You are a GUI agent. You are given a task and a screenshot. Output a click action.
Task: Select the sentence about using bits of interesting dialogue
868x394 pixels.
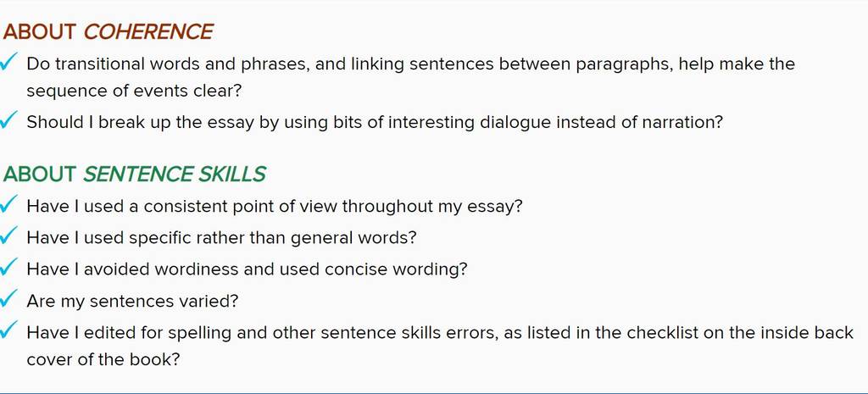[x=375, y=122]
